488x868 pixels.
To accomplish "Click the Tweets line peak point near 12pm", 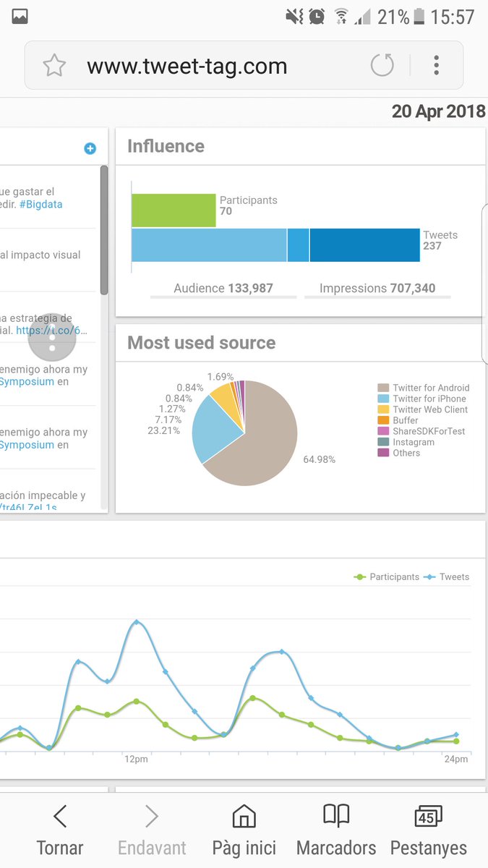I will pos(136,622).
